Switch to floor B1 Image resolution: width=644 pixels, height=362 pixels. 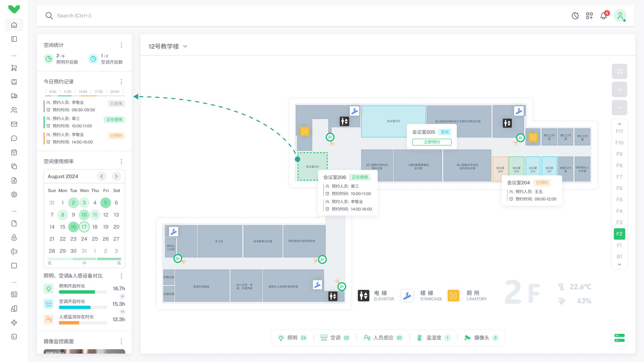(x=619, y=257)
